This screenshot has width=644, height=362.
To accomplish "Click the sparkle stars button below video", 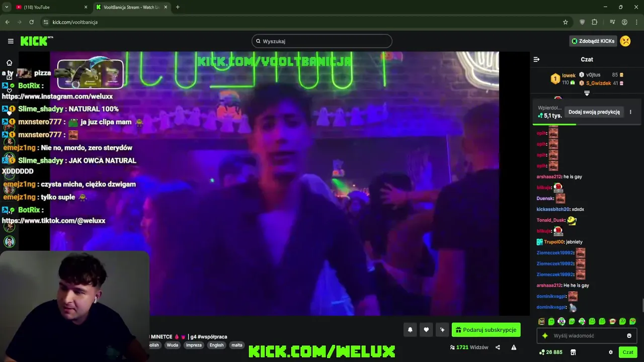I will [442, 330].
